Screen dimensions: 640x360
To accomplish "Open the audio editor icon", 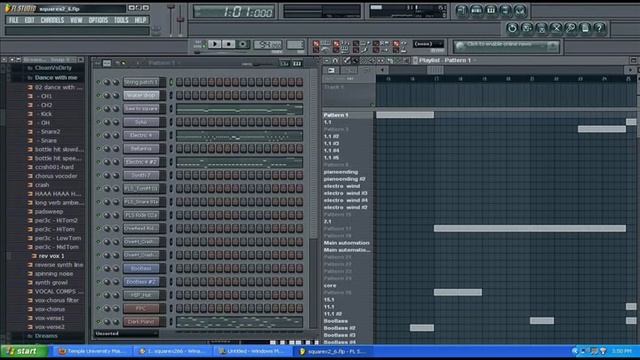I will tap(556, 28).
